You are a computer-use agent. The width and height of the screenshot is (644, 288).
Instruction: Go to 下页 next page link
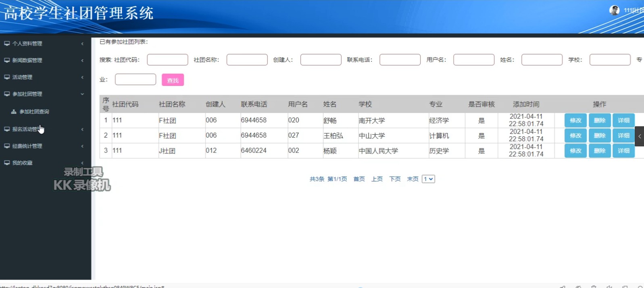click(395, 179)
